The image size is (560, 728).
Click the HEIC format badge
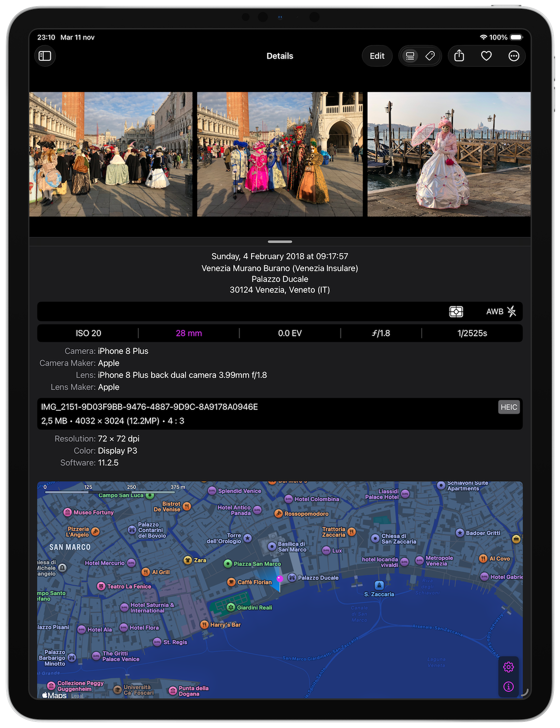click(509, 407)
